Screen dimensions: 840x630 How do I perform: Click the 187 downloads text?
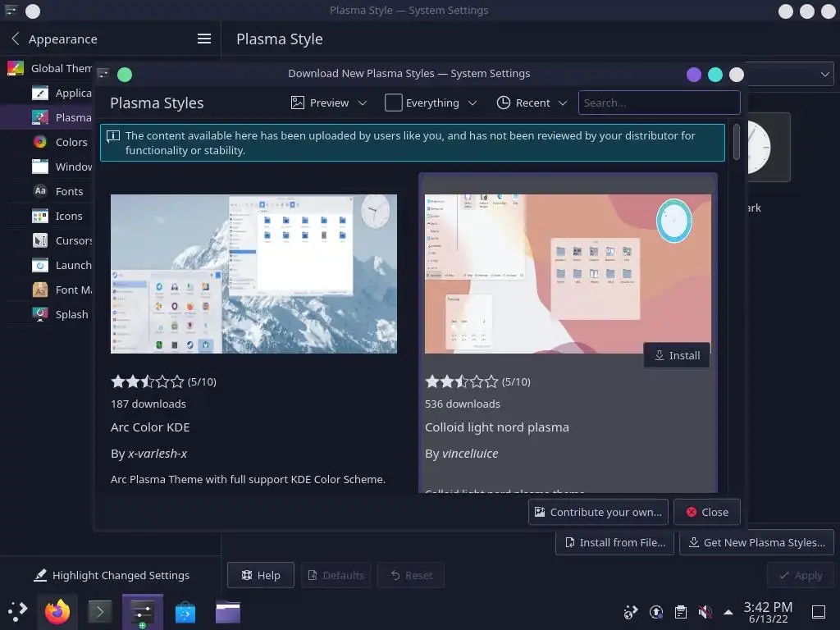click(x=148, y=404)
